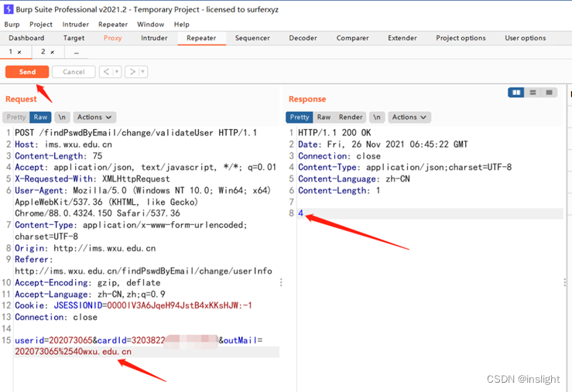Open the Window menu

[x=151, y=25]
